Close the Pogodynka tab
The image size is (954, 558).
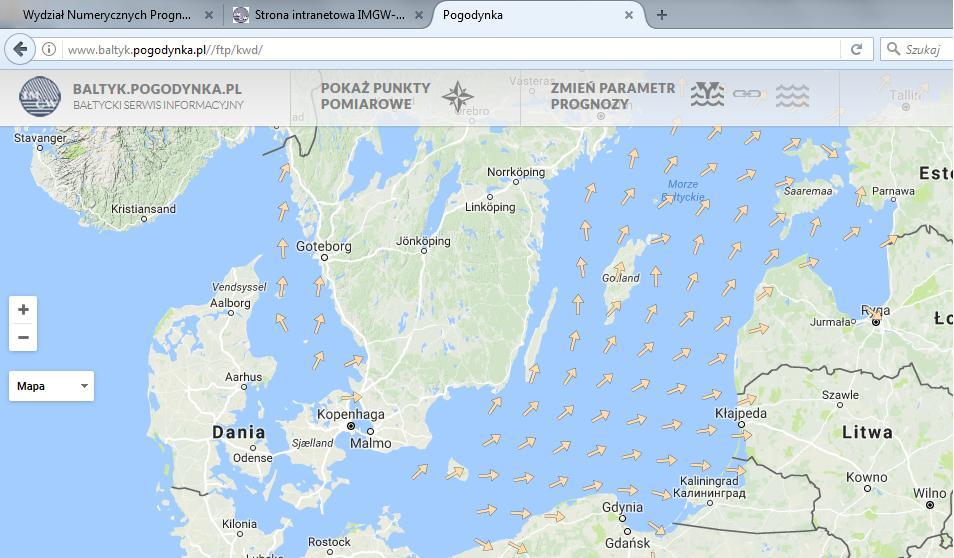pyautogui.click(x=629, y=15)
